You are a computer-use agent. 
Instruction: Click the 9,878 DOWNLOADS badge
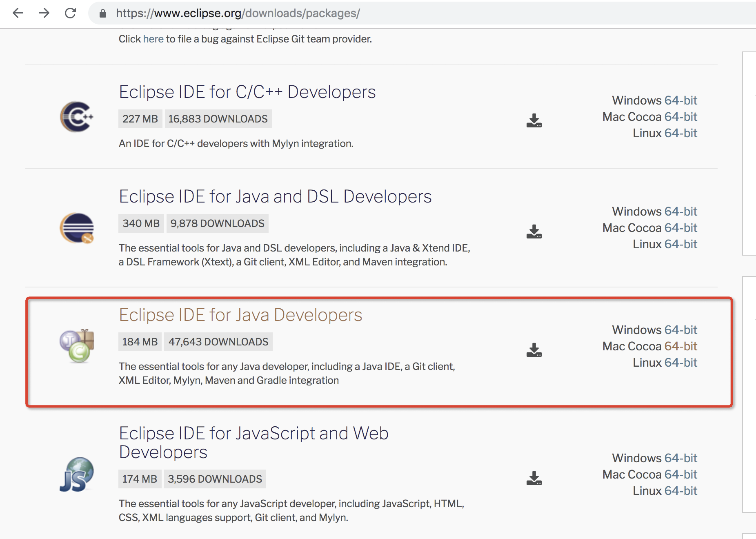(217, 223)
